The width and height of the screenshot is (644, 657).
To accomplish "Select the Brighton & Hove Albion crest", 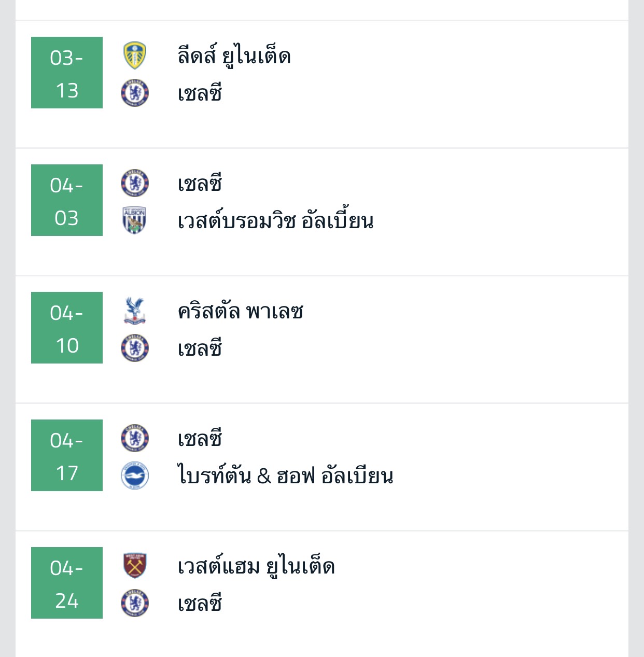I will click(x=135, y=476).
